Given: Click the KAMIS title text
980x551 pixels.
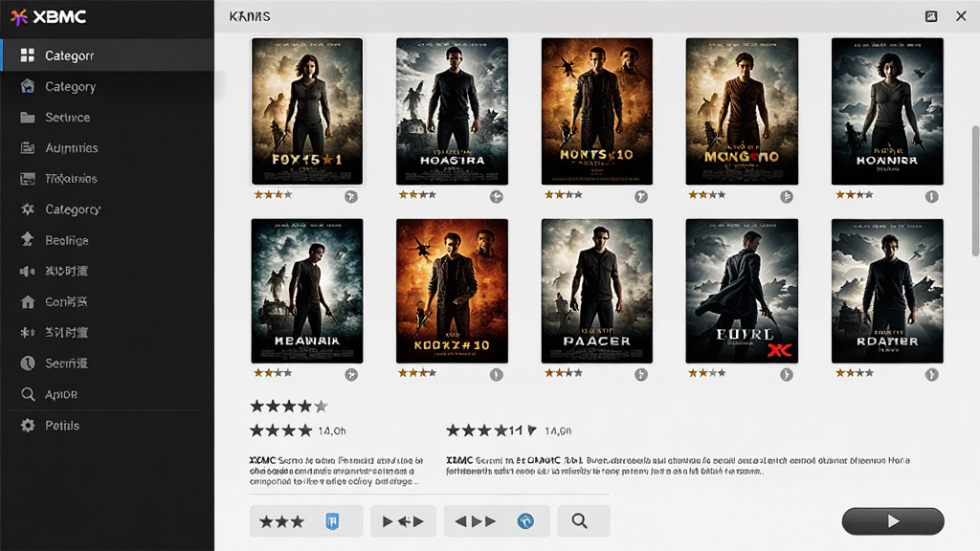Looking at the screenshot, I should click(x=250, y=16).
